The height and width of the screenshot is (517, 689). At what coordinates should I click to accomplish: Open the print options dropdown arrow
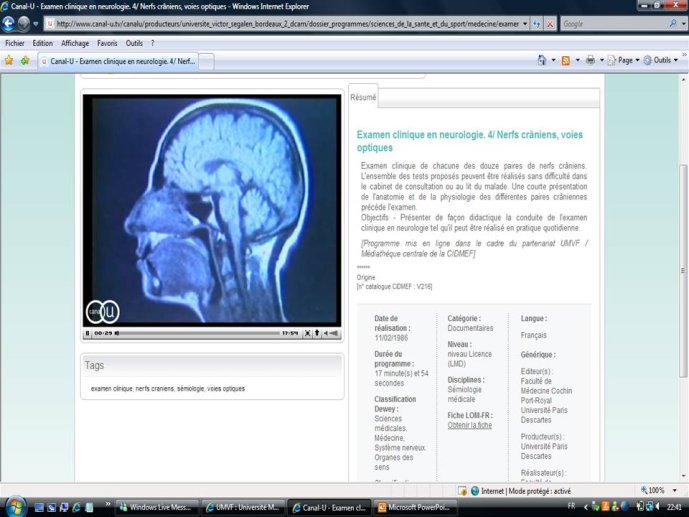tap(602, 60)
